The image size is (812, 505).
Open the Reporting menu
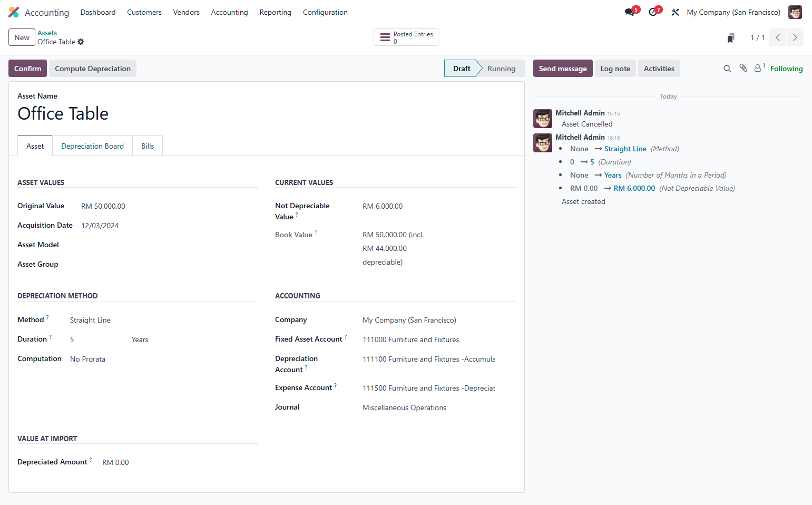275,12
